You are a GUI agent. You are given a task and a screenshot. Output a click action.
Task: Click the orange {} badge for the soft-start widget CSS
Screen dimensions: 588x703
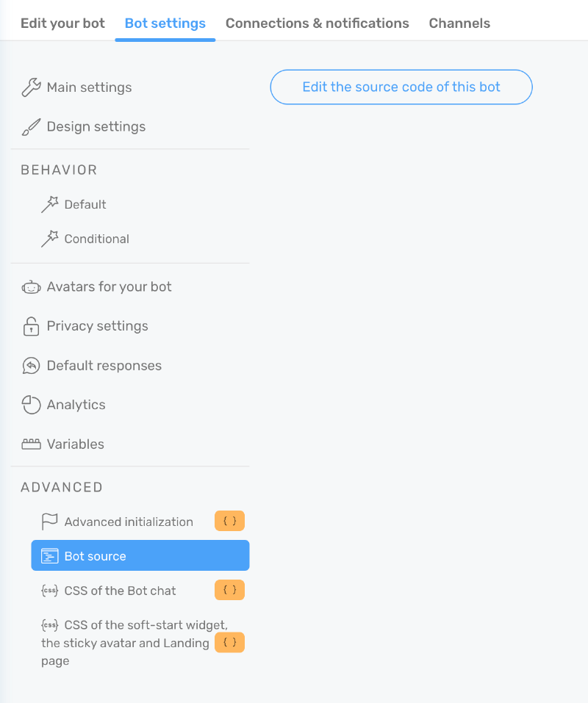pyautogui.click(x=229, y=642)
